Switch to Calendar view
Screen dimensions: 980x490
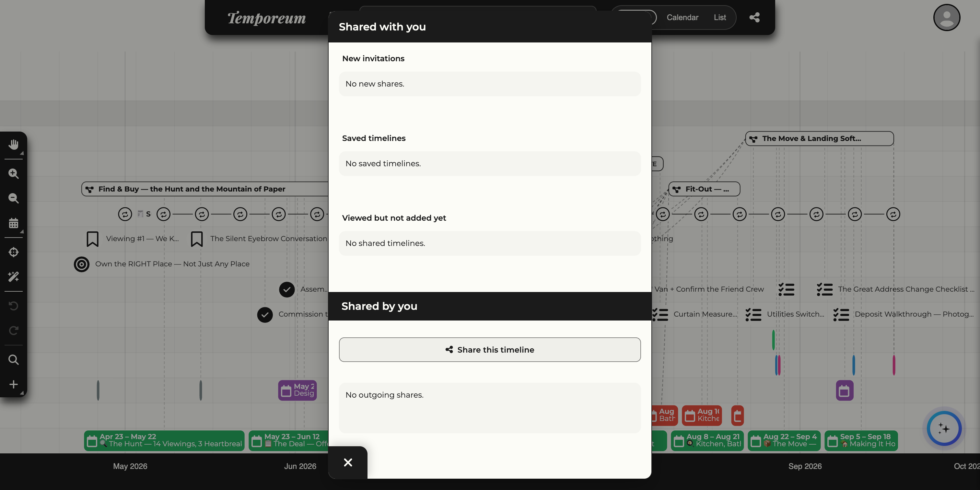pos(682,17)
